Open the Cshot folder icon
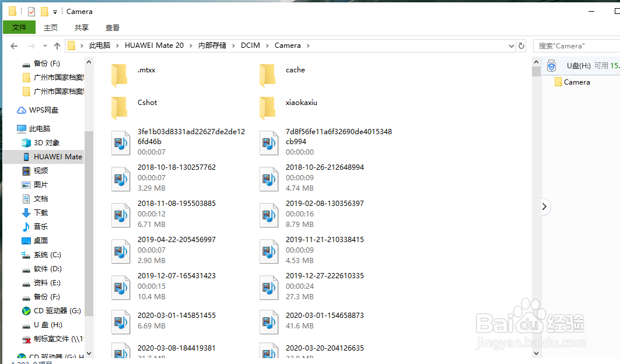The height and width of the screenshot is (364, 620). pyautogui.click(x=120, y=108)
